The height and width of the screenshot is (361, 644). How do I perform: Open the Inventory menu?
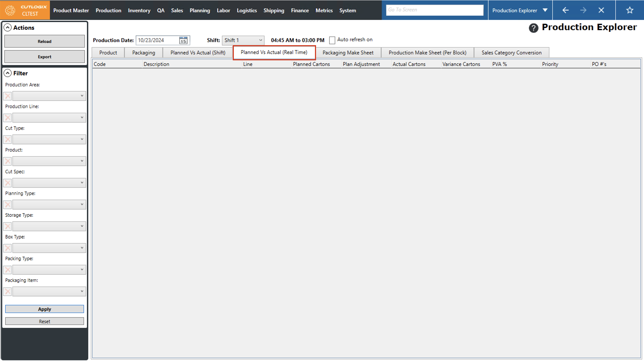pyautogui.click(x=139, y=10)
